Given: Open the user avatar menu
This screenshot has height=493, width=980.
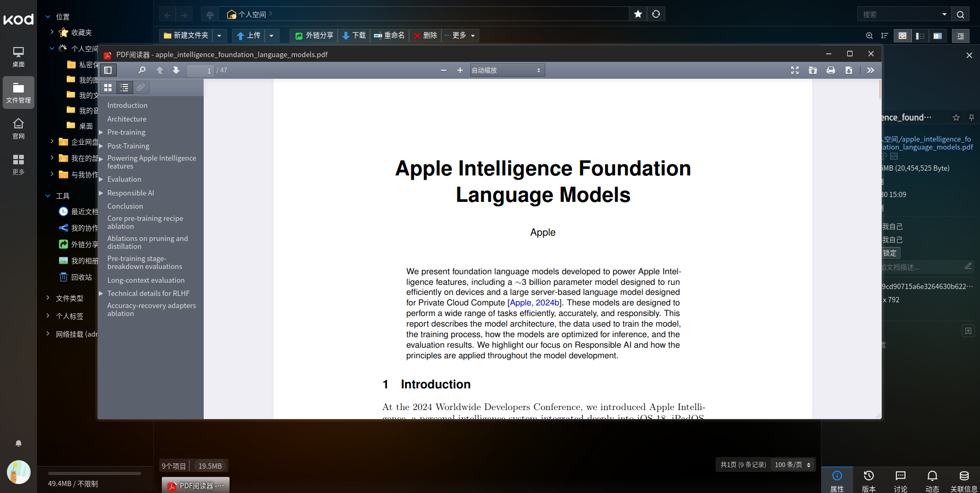Looking at the screenshot, I should pos(19,472).
